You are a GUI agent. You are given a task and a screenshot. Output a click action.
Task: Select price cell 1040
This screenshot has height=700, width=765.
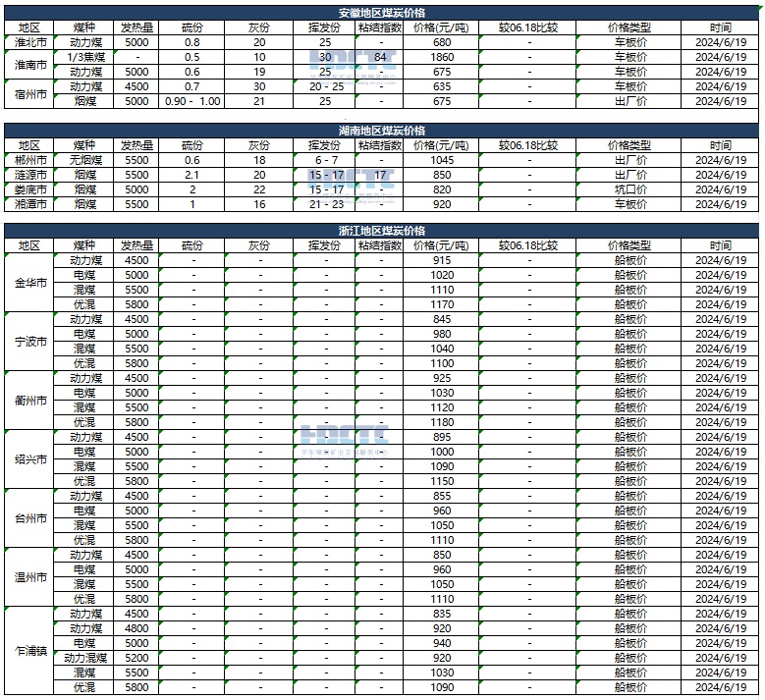coord(441,349)
